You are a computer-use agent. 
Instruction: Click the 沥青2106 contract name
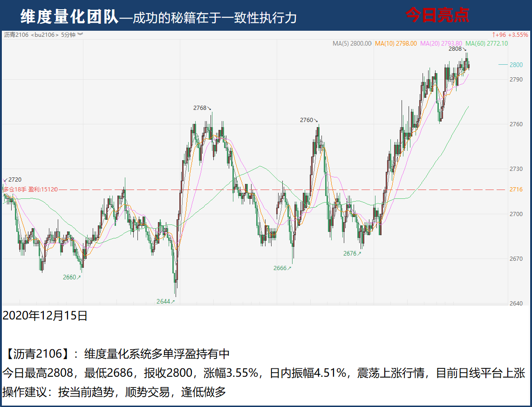(16, 34)
